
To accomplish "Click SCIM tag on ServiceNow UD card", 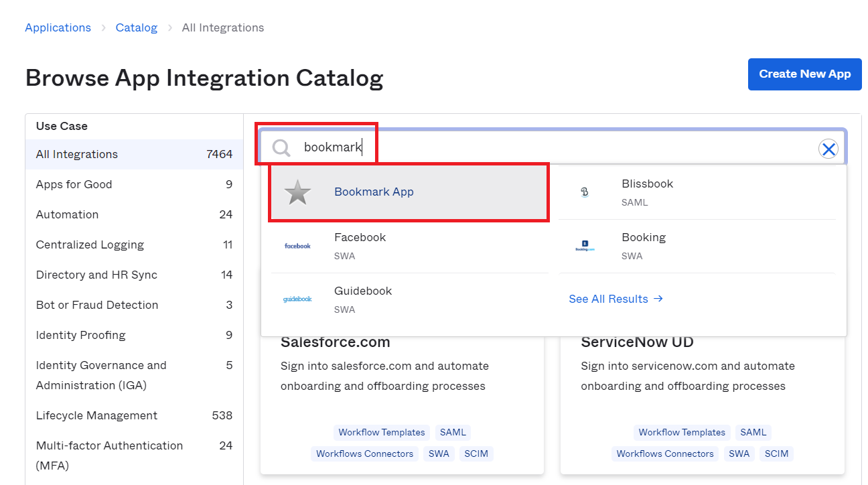I will [x=776, y=454].
